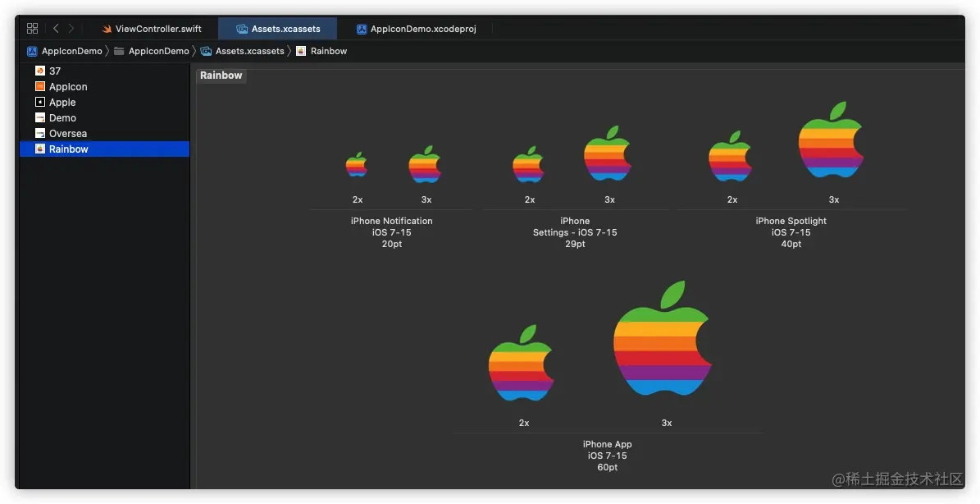Select the Oversea asset in sidebar
The image size is (980, 504).
(104, 133)
